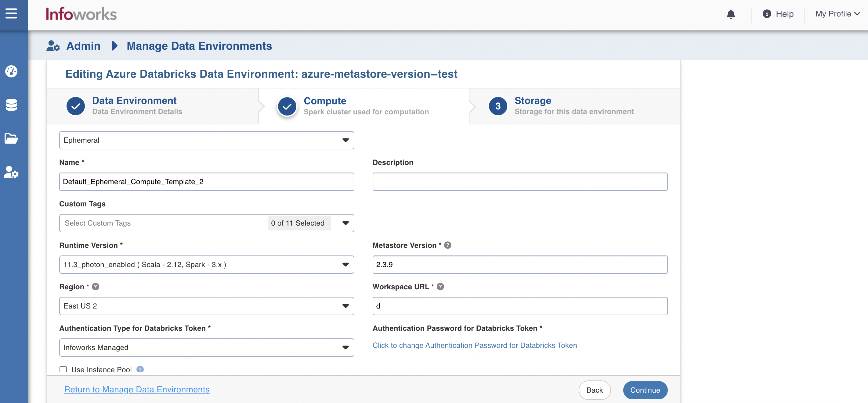The width and height of the screenshot is (868, 403).
Task: Click Return to Manage Data Environments link
Action: pyautogui.click(x=137, y=389)
